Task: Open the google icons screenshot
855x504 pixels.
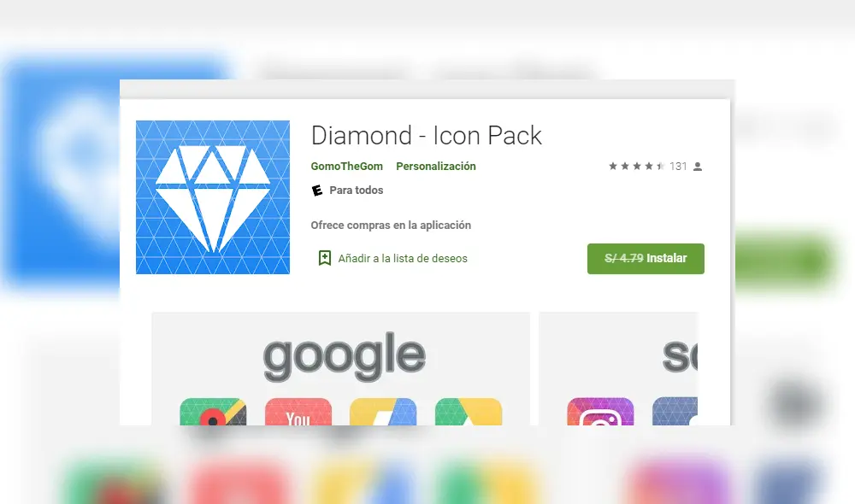Action: [341, 369]
